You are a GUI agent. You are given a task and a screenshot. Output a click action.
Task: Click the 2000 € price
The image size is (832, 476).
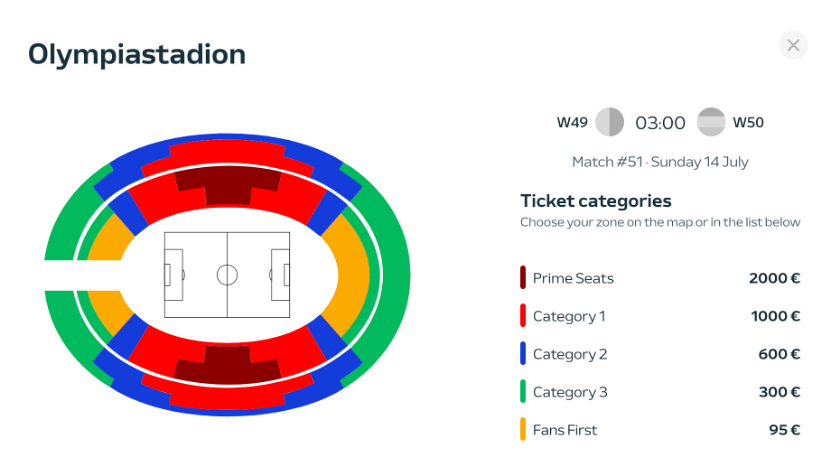(x=774, y=278)
